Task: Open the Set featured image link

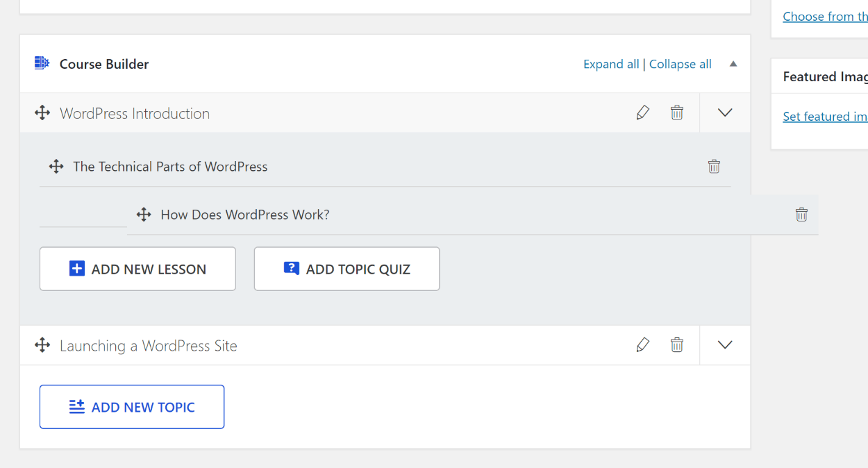Action: pyautogui.click(x=825, y=117)
